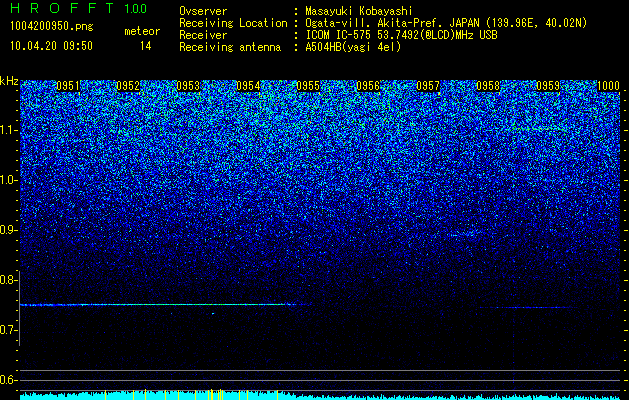Click the Receiving Location label
The height and width of the screenshot is (400, 629).
tap(233, 23)
